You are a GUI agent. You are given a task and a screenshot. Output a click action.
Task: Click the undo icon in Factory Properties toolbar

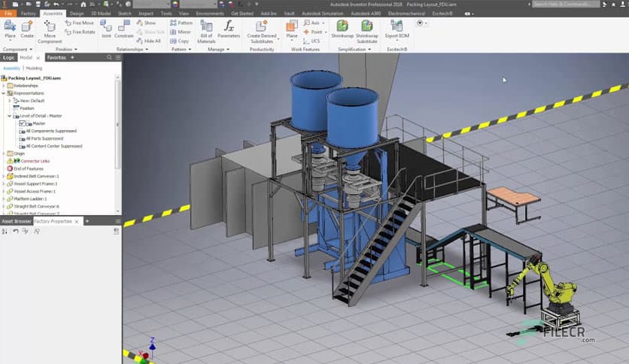(16, 231)
